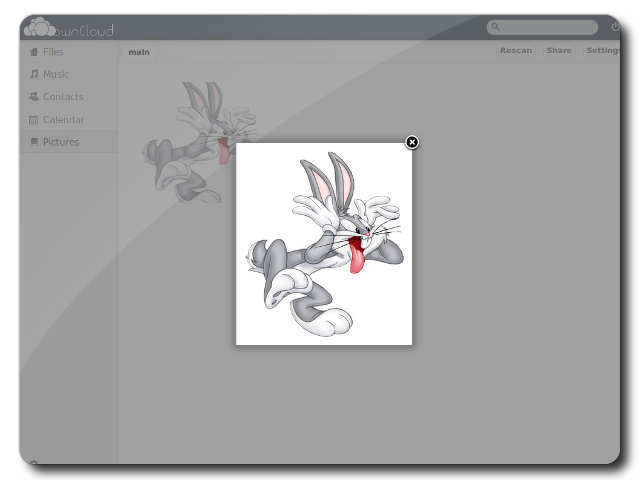Viewport: 640px width, 480px height.
Task: Click the calendar grid icon in sidebar
Action: click(x=34, y=120)
